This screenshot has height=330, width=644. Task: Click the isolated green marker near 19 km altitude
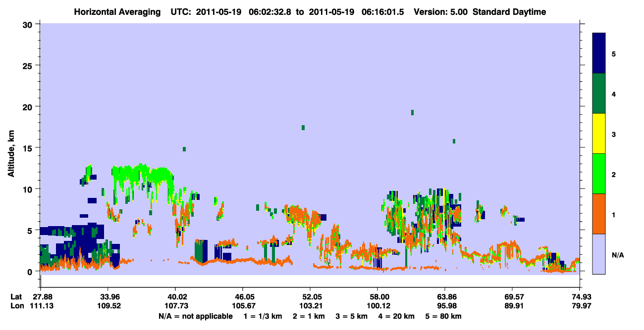coord(412,112)
